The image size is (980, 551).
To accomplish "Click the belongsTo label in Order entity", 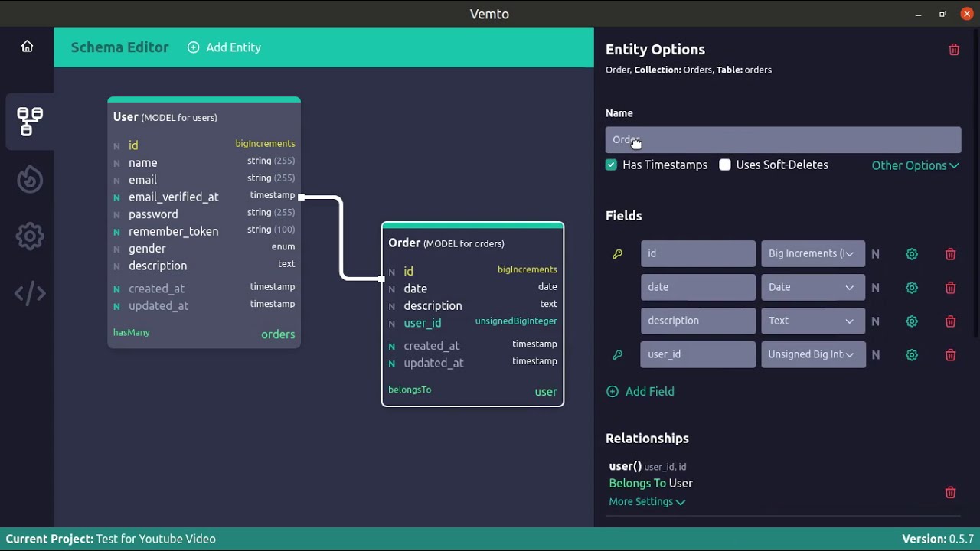I will coord(410,390).
